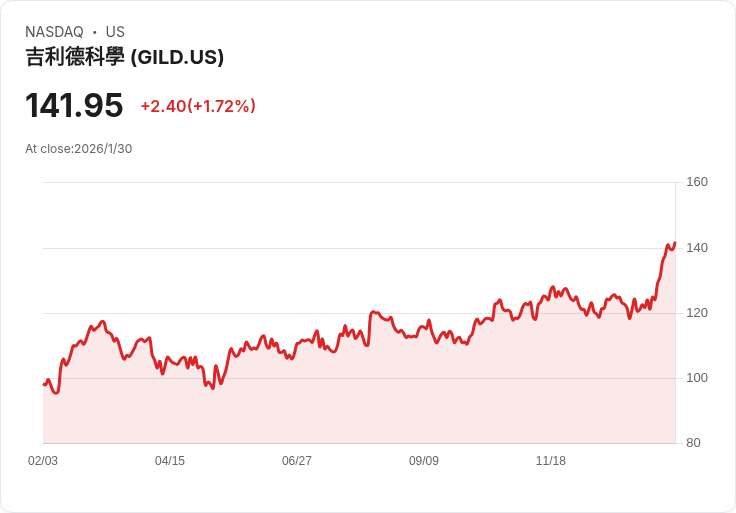This screenshot has width=736, height=513.
Task: Click the 141.95 closing price
Action: pos(74,106)
